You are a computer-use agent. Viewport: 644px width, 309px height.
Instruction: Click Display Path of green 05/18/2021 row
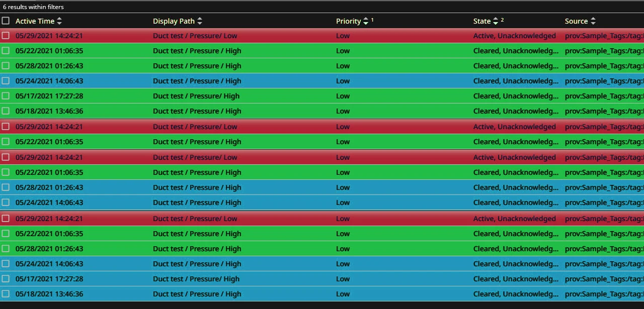pos(197,111)
